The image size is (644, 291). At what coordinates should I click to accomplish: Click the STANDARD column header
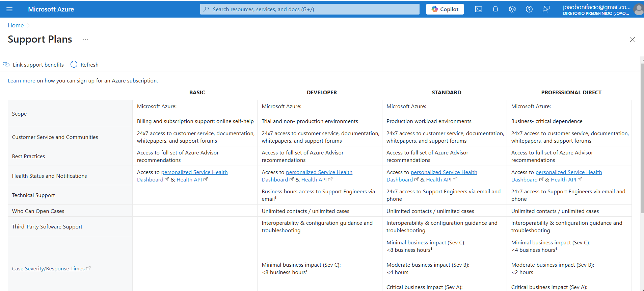(x=447, y=92)
